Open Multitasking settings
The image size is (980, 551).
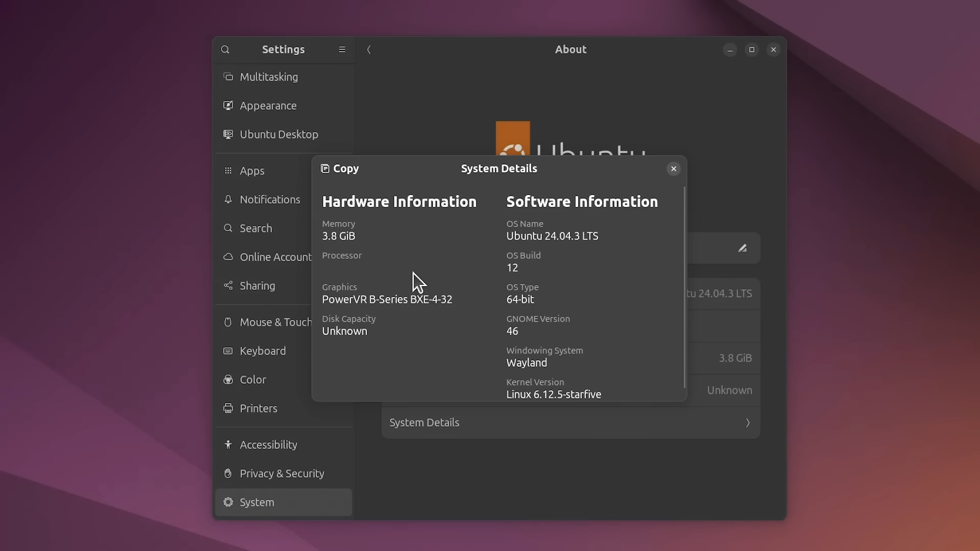pos(268,77)
